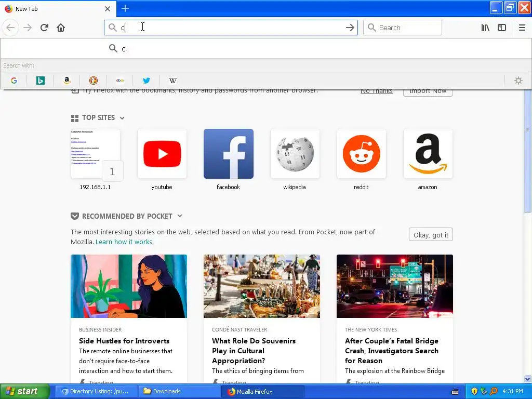Reload the current page
Viewport: 532px width, 399px height.
click(44, 28)
